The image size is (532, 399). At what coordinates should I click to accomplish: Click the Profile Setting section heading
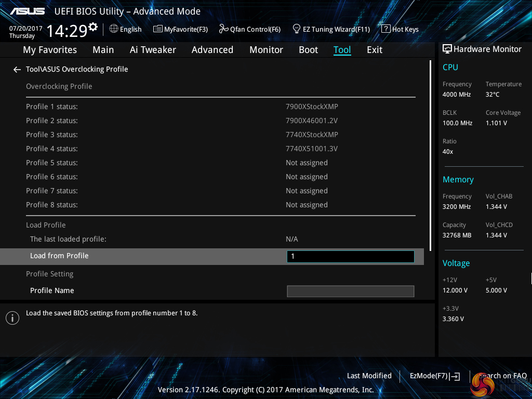point(50,274)
